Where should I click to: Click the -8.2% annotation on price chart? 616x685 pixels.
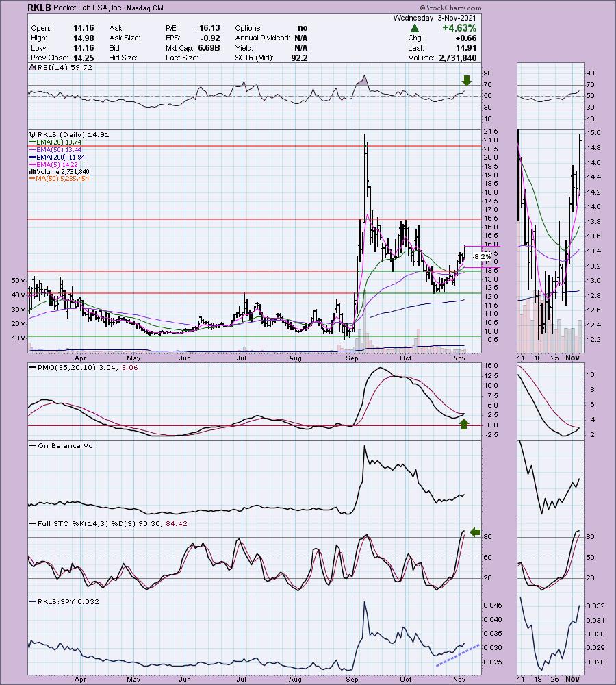coord(482,256)
